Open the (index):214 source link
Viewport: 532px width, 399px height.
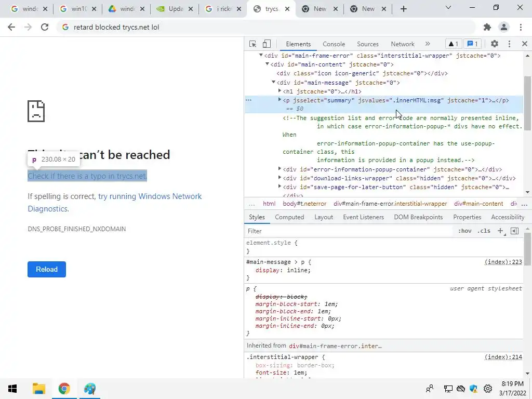[x=503, y=357]
